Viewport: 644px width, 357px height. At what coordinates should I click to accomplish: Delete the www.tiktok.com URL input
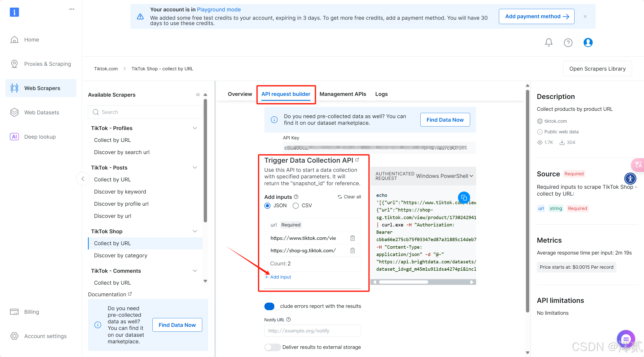[x=353, y=238]
